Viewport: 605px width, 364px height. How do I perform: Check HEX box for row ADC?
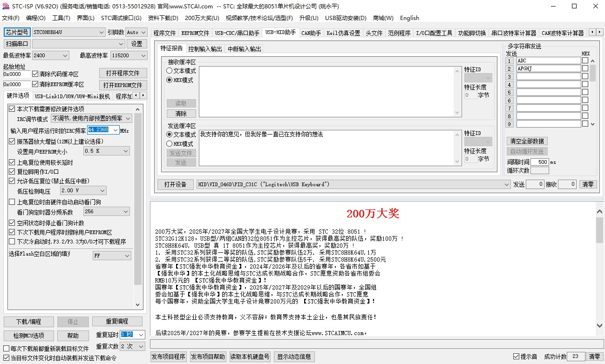pos(585,61)
